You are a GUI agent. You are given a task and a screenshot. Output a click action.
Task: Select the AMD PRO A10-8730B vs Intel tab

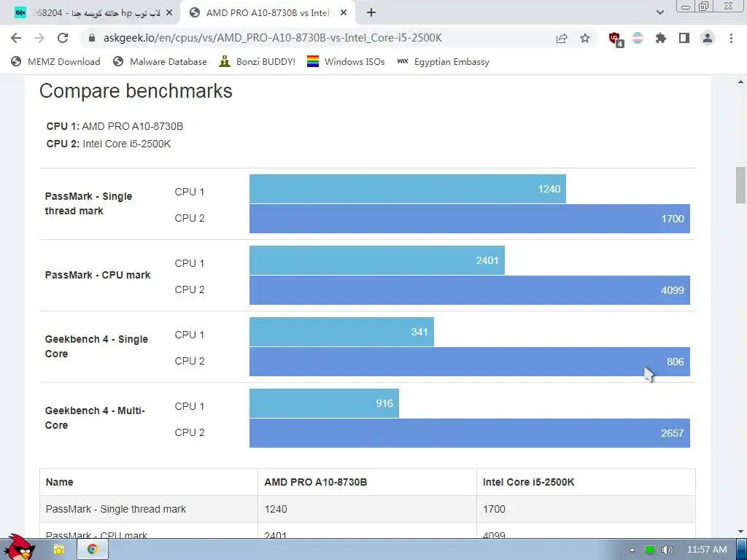(268, 13)
